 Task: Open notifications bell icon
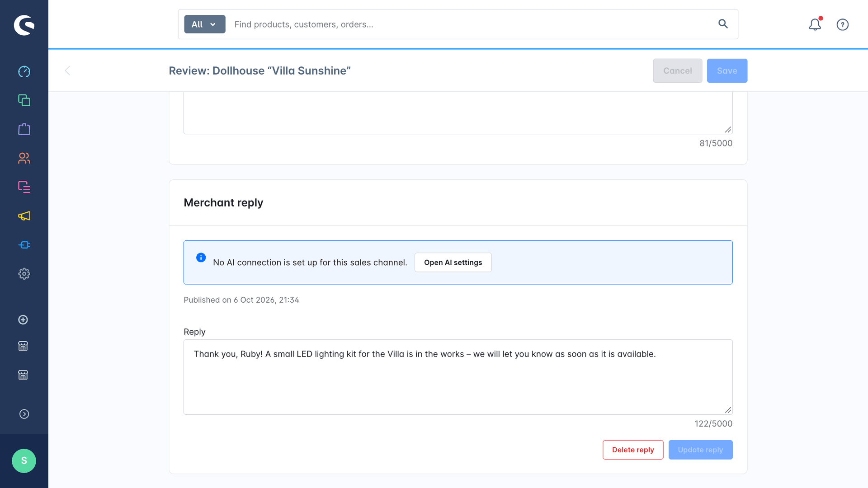pyautogui.click(x=815, y=24)
